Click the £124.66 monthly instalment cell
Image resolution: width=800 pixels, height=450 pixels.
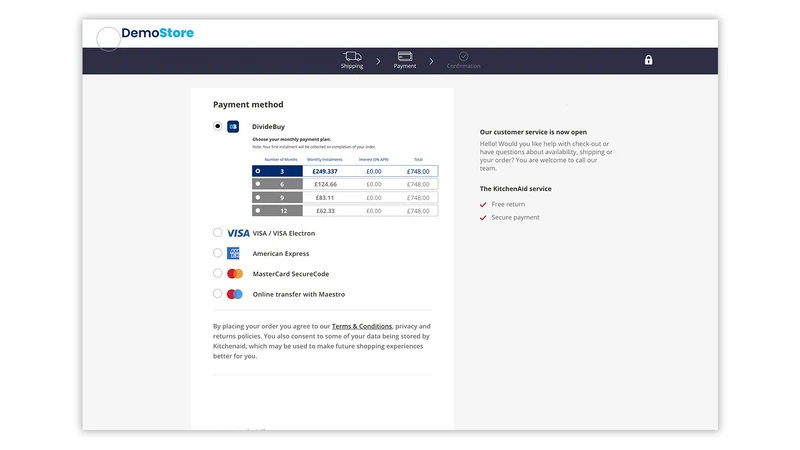click(326, 184)
